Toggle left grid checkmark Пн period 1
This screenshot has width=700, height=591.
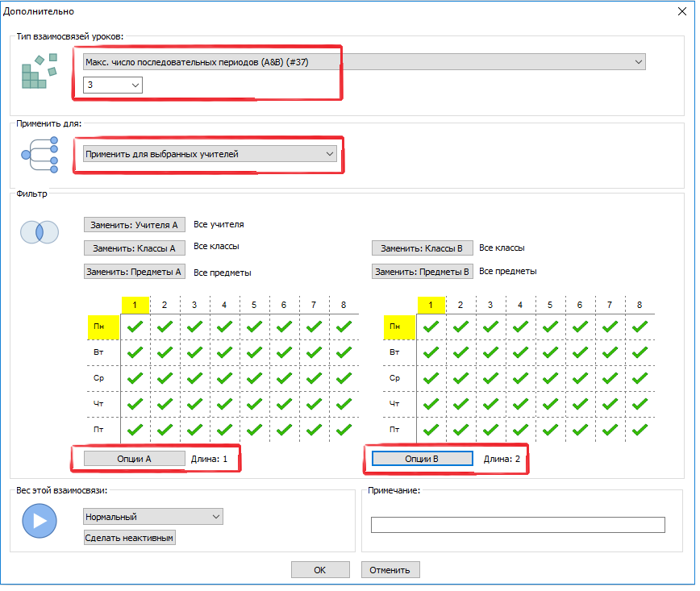click(135, 327)
